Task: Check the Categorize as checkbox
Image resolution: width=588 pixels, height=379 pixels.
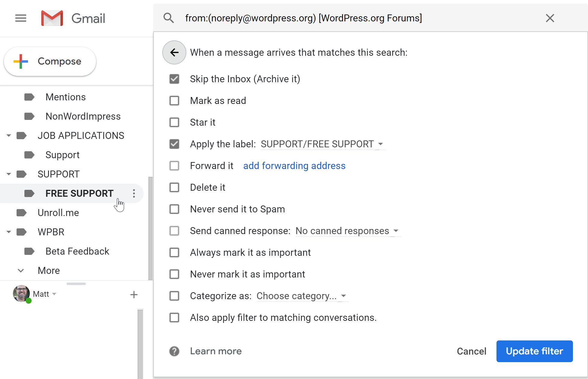Action: tap(174, 296)
